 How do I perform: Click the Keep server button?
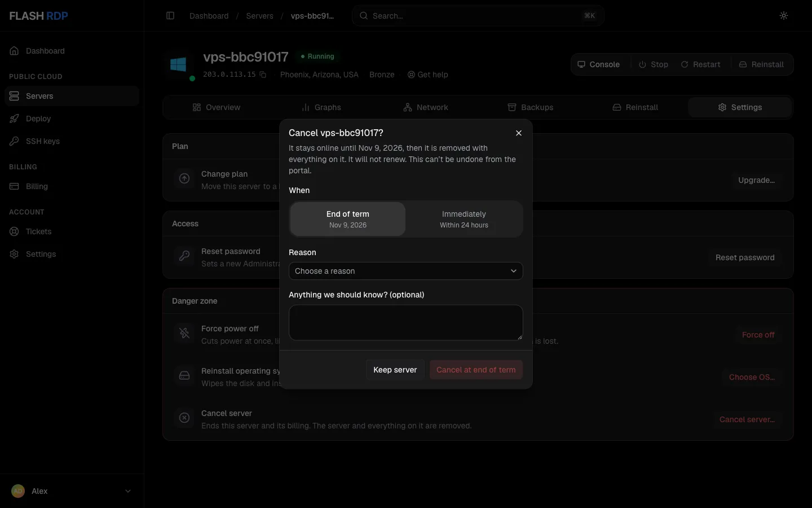pyautogui.click(x=395, y=370)
